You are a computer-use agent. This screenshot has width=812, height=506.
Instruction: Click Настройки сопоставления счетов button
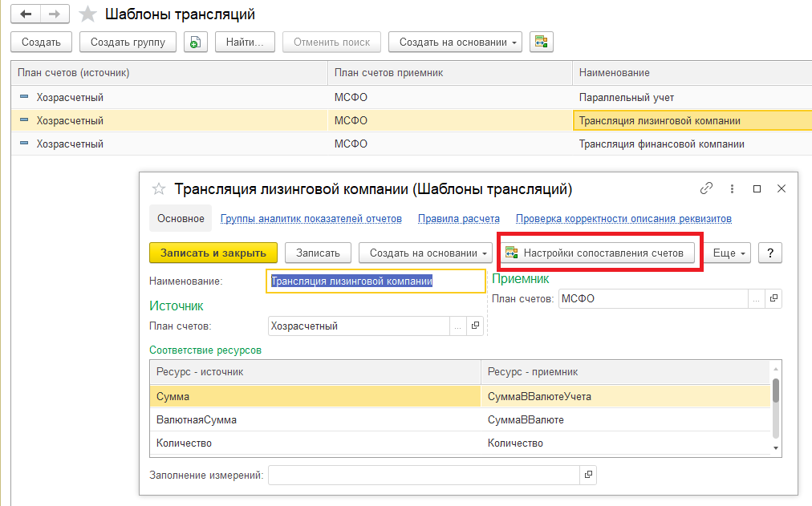(595, 253)
